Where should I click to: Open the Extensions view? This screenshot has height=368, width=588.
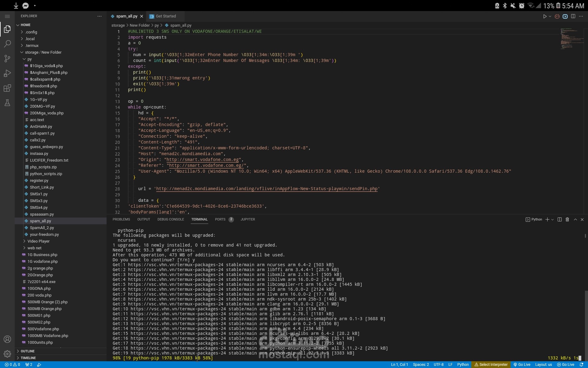pos(7,88)
